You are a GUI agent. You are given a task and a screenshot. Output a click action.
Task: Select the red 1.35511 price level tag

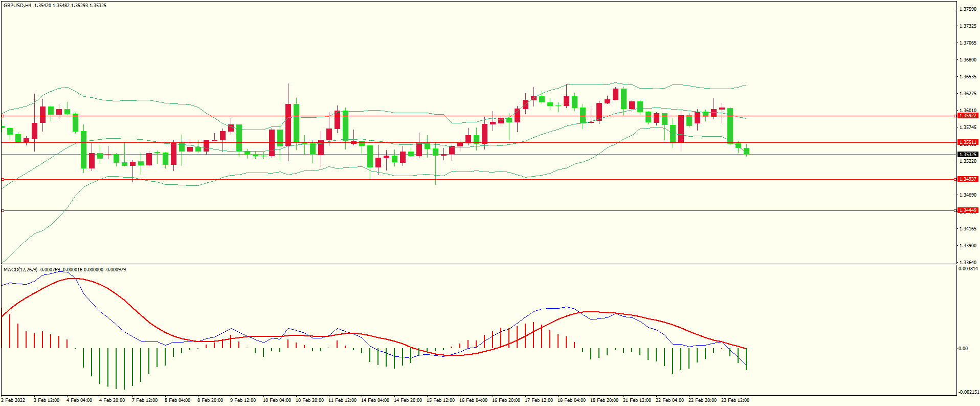[968, 142]
